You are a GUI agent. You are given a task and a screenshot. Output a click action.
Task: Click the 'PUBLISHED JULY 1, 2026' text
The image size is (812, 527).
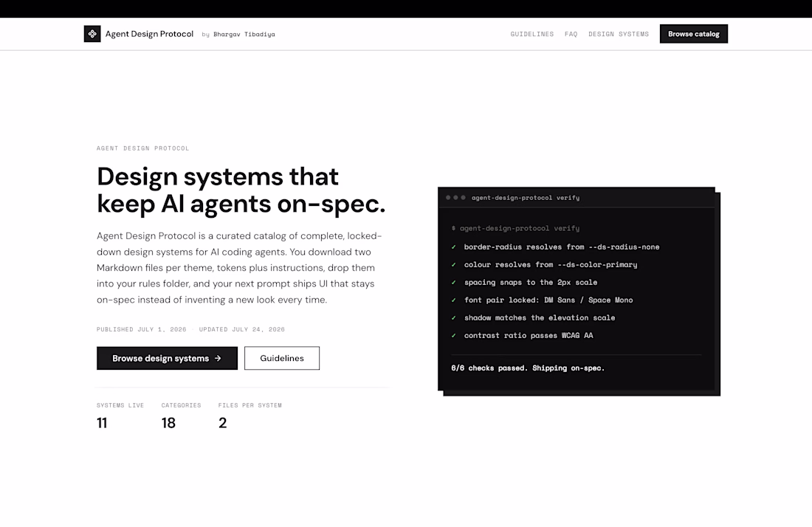142,329
